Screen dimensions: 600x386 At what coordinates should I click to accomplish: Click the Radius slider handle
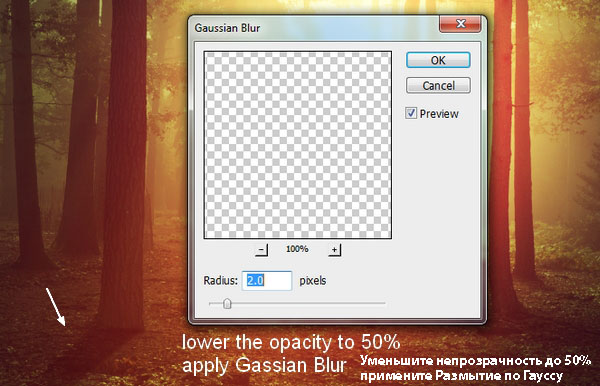pos(227,304)
